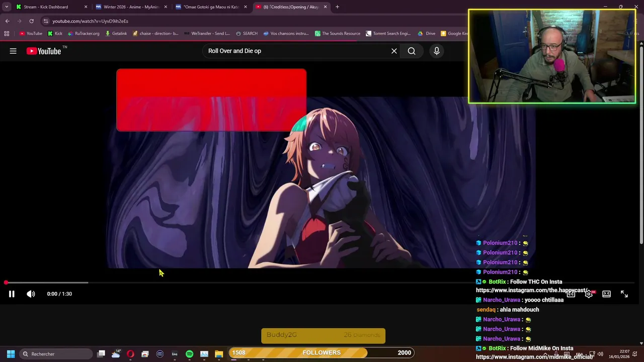Open the WeTransfer bookmark

207,34
